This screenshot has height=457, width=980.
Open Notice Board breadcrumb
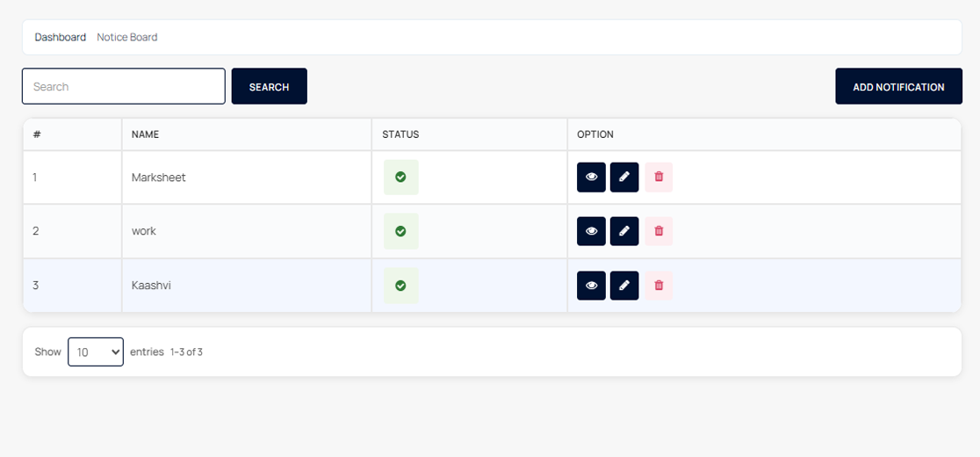click(126, 37)
